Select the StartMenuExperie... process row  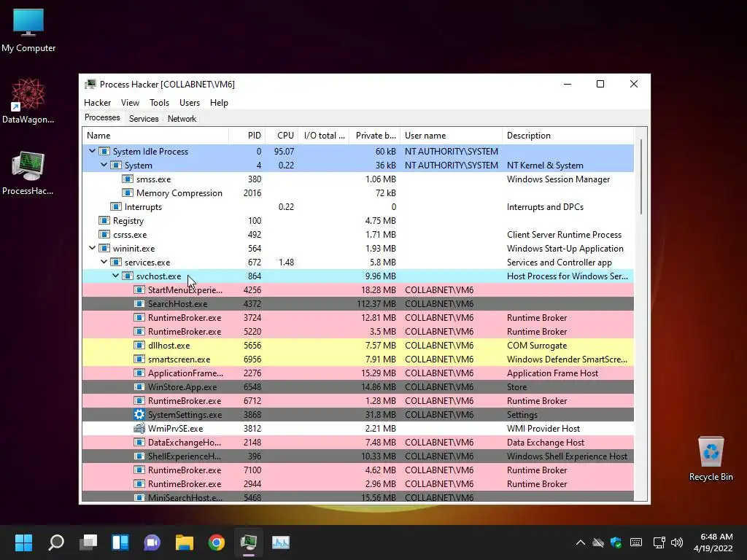point(357,290)
